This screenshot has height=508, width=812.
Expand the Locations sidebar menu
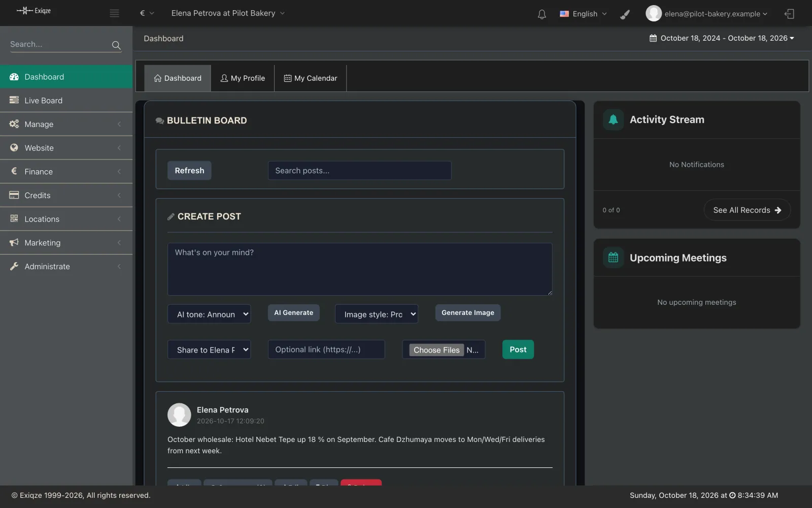pos(66,219)
